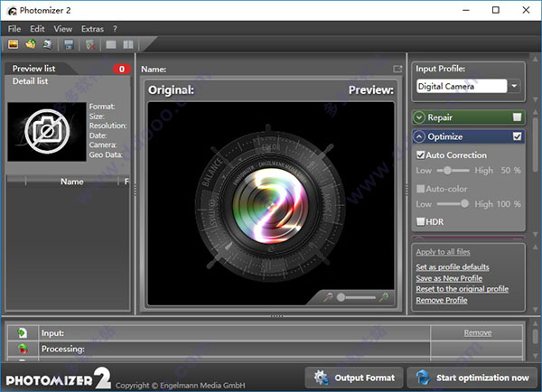This screenshot has height=392, width=542.
Task: Click the Repair section header label
Action: click(x=440, y=117)
